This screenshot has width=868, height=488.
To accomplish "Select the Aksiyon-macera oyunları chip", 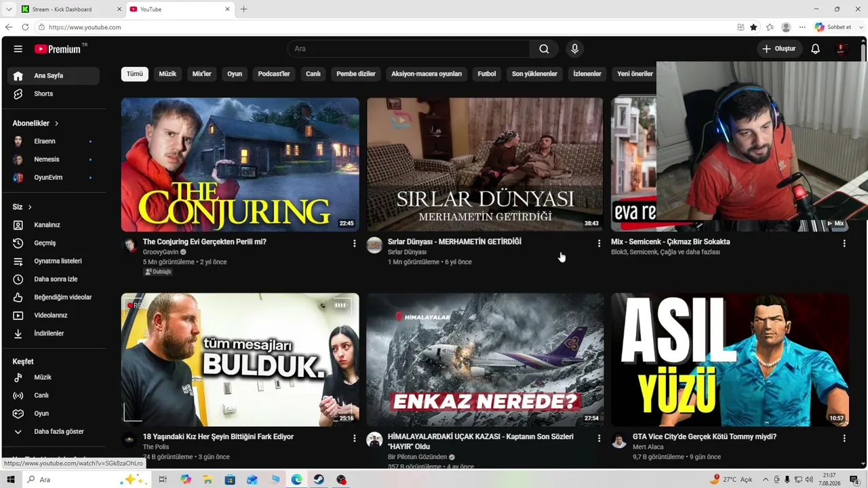I will click(427, 74).
